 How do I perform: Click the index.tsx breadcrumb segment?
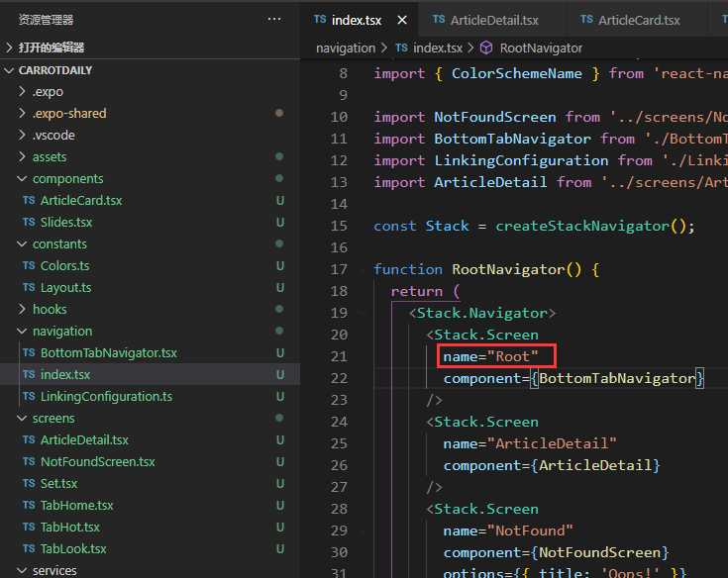tap(438, 48)
